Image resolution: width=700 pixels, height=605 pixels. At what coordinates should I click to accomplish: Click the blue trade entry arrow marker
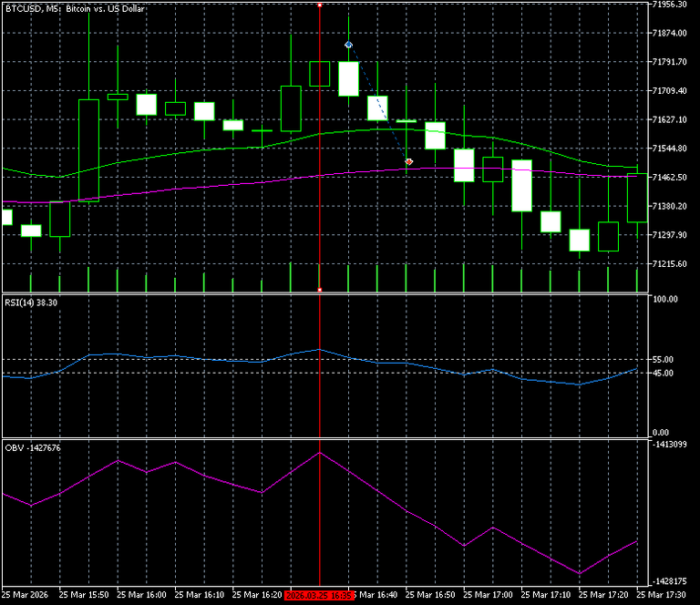[x=349, y=45]
